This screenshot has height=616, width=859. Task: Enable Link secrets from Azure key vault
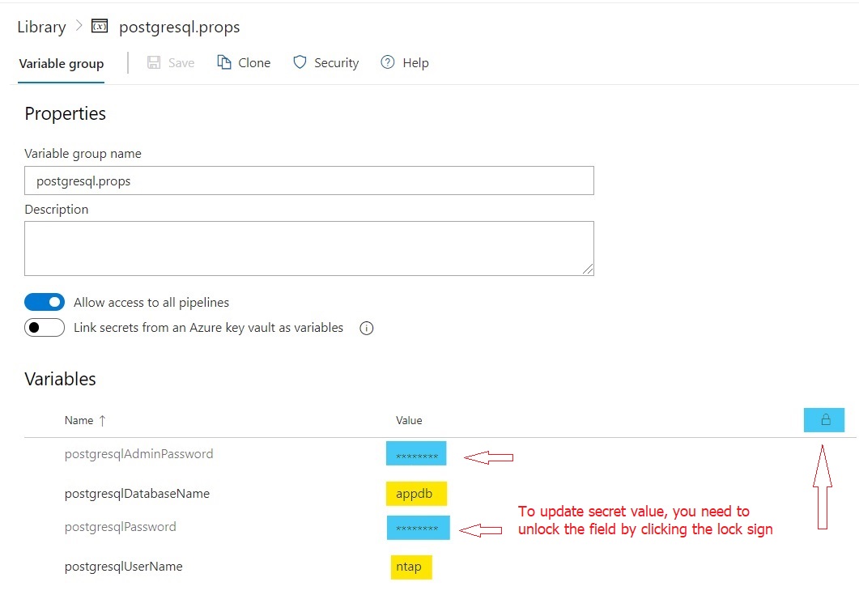coord(45,328)
